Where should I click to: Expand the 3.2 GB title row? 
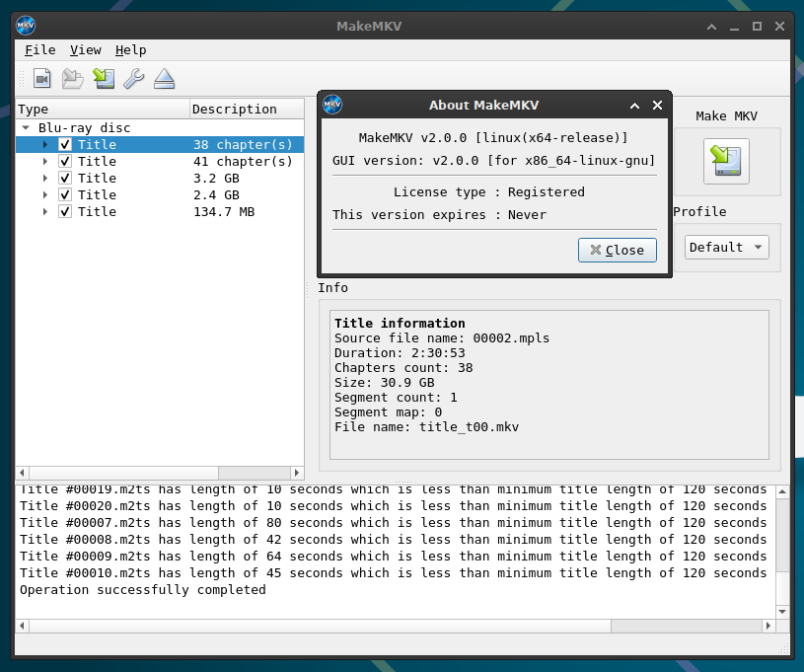[x=45, y=178]
